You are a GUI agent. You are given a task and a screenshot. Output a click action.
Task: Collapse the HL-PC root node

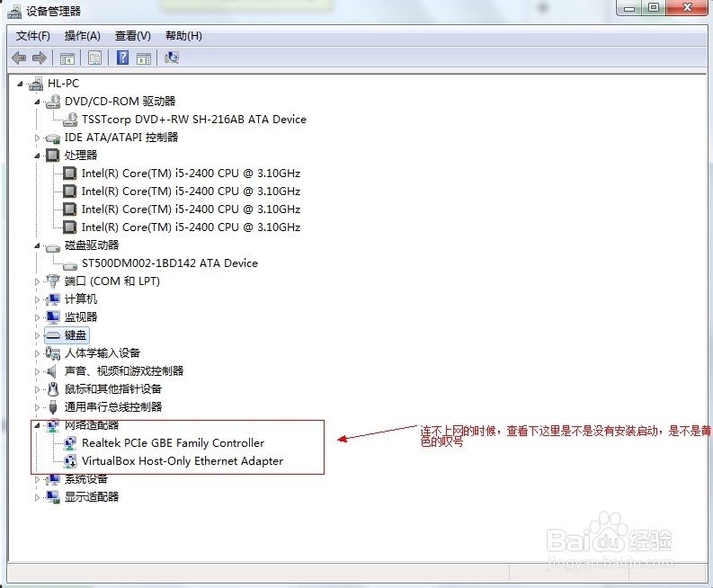[x=20, y=84]
